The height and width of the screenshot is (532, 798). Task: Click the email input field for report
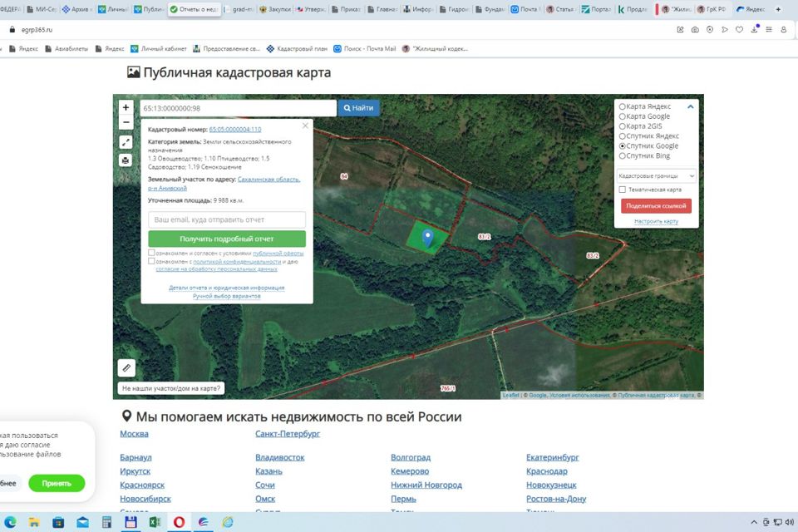pyautogui.click(x=227, y=220)
